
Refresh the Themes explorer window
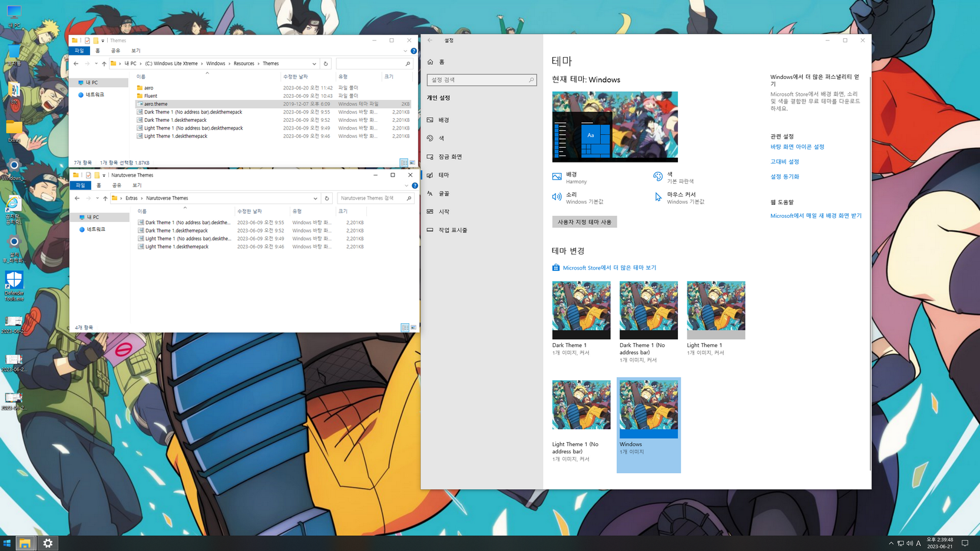coord(326,64)
